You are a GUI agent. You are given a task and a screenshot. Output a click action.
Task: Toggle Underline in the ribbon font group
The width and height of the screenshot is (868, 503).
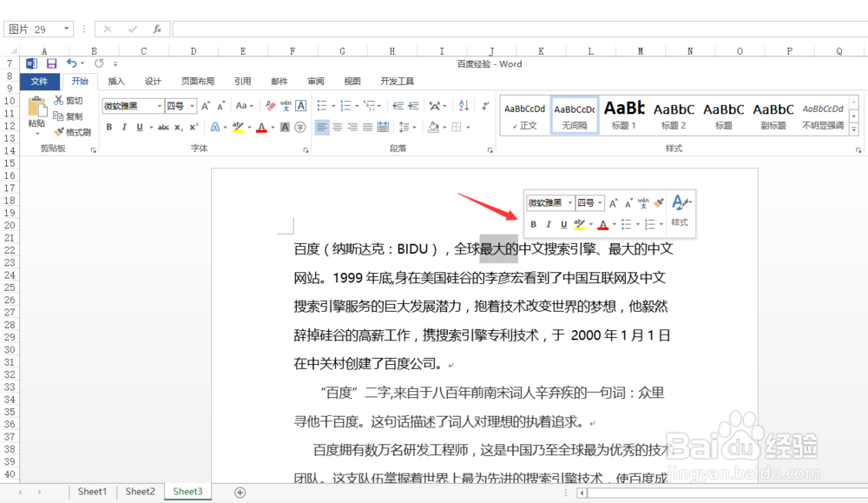coord(140,128)
